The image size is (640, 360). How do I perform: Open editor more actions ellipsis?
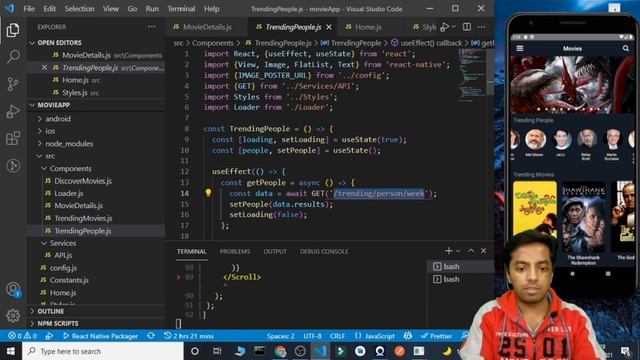[482, 27]
